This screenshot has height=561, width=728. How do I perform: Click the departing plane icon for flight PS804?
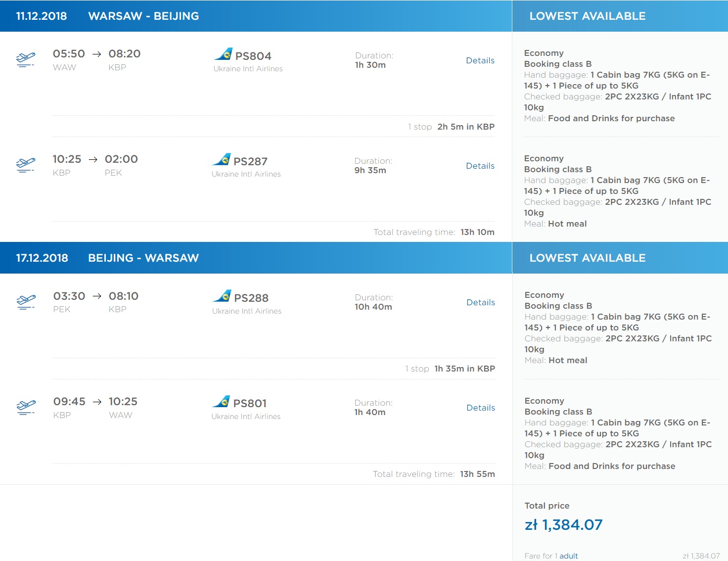[x=26, y=60]
